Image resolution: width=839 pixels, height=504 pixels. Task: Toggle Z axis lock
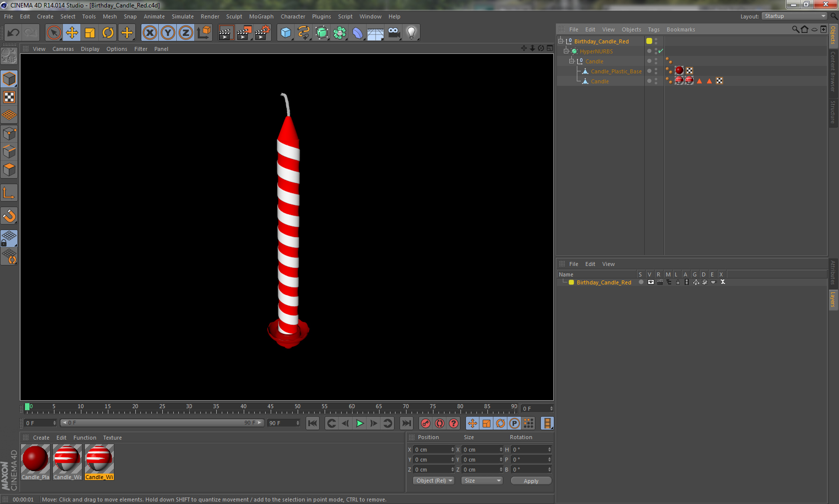pos(186,33)
